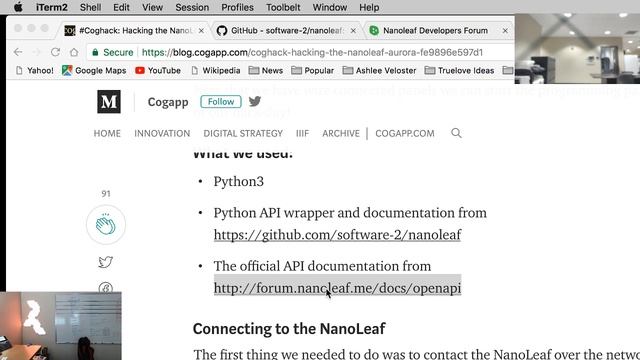Close the GitHub tab
640x360 pixels.
point(353,31)
